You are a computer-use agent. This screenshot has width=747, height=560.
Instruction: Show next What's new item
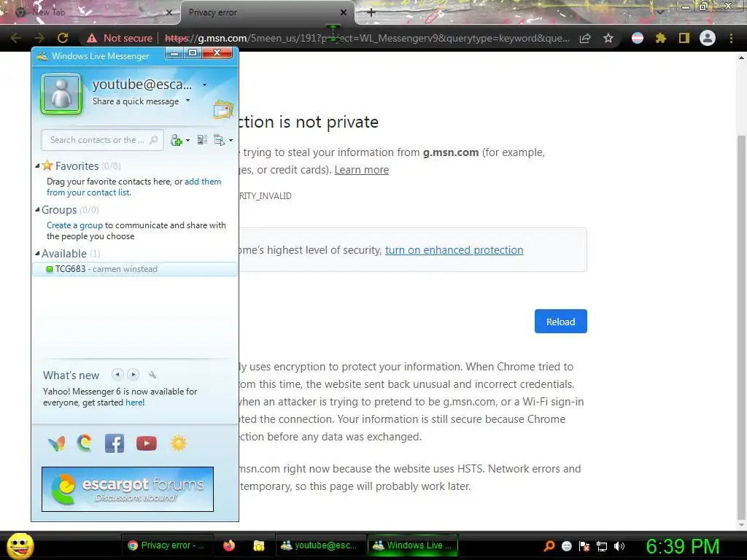tap(133, 375)
